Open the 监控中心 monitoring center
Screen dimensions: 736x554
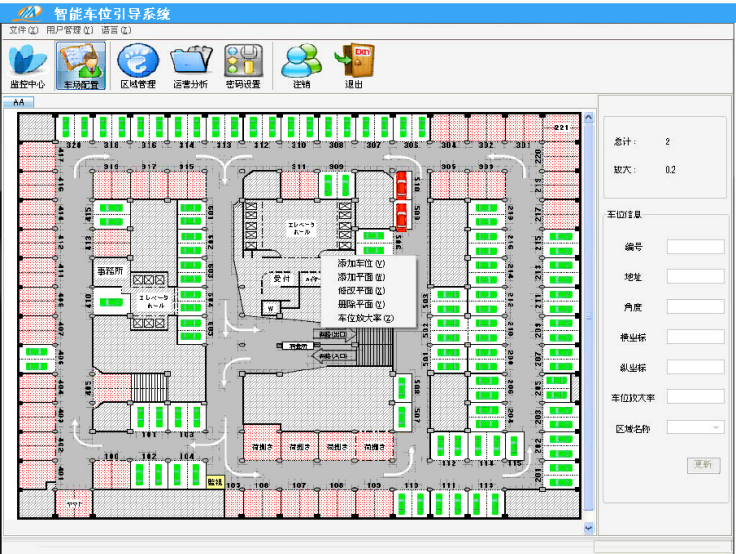pyautogui.click(x=27, y=66)
